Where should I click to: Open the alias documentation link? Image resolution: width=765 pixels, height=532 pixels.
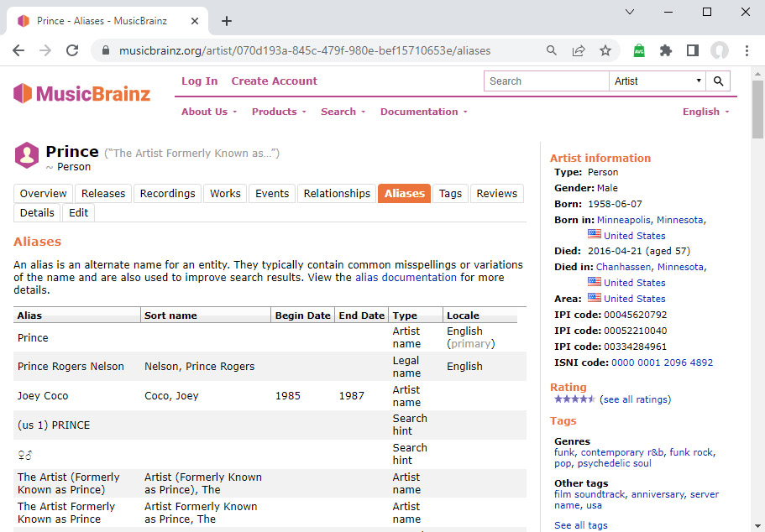tap(406, 278)
